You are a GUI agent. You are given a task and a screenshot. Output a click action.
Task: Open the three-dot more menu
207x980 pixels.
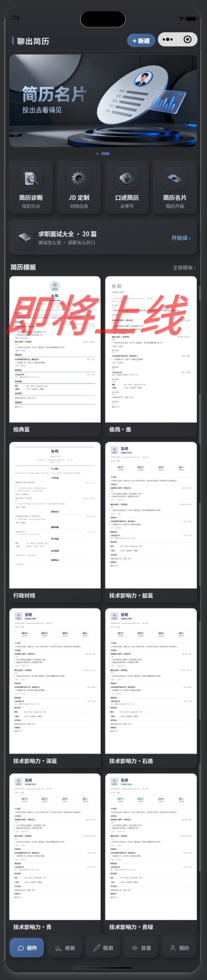point(168,39)
